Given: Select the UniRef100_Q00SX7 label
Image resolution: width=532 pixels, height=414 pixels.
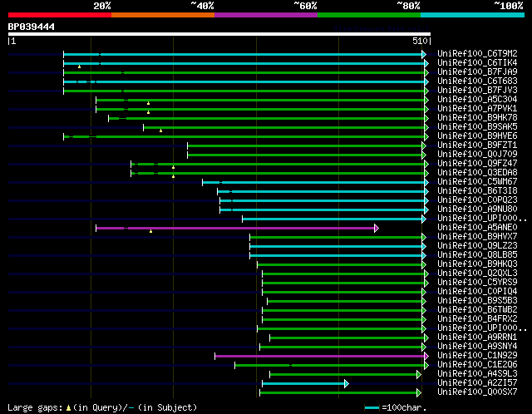Looking at the screenshot, I should pos(477,392).
